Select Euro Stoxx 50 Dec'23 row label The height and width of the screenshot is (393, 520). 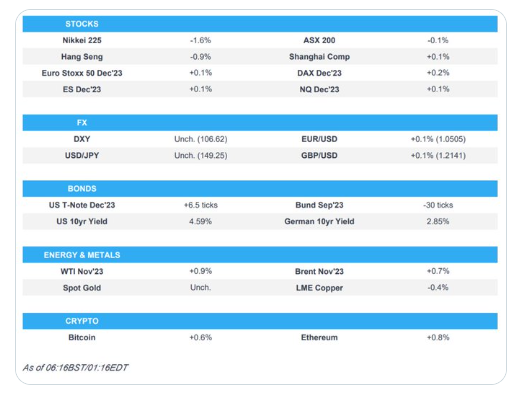point(82,73)
